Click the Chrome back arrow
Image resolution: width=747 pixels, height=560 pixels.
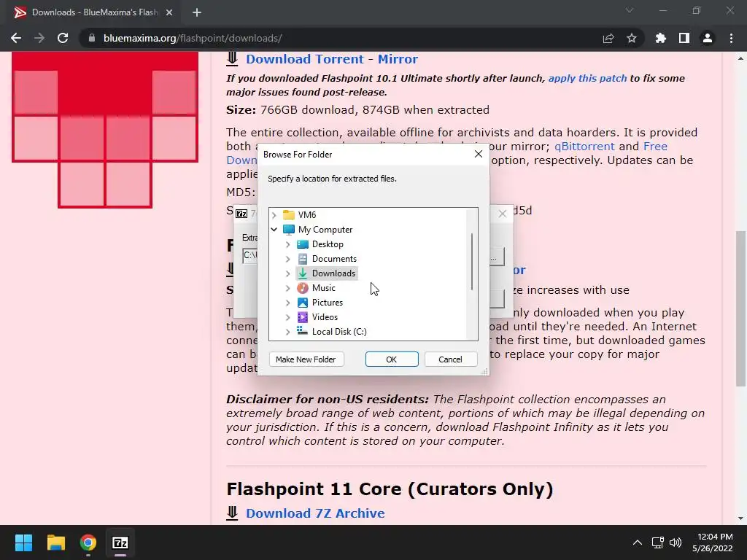tap(16, 38)
